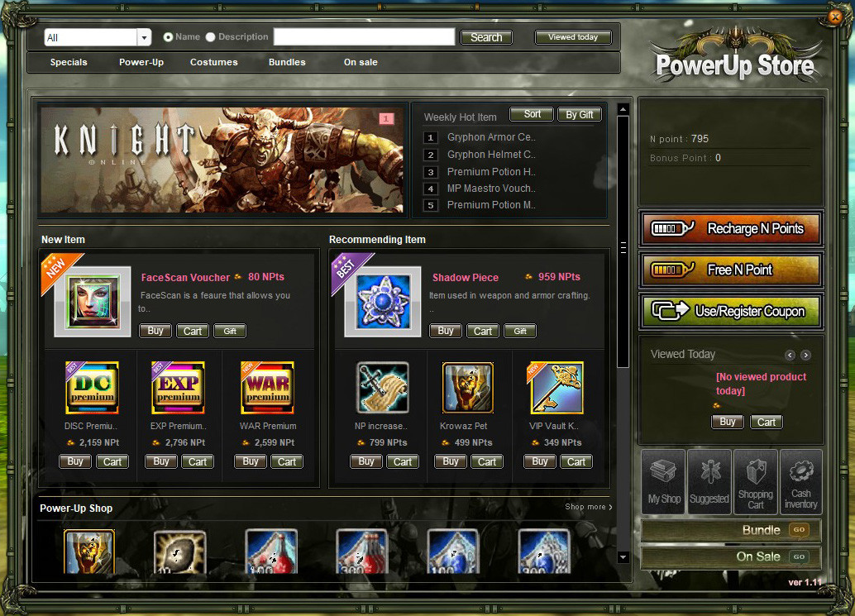Buy the NP increase item
The width and height of the screenshot is (855, 616).
(365, 461)
